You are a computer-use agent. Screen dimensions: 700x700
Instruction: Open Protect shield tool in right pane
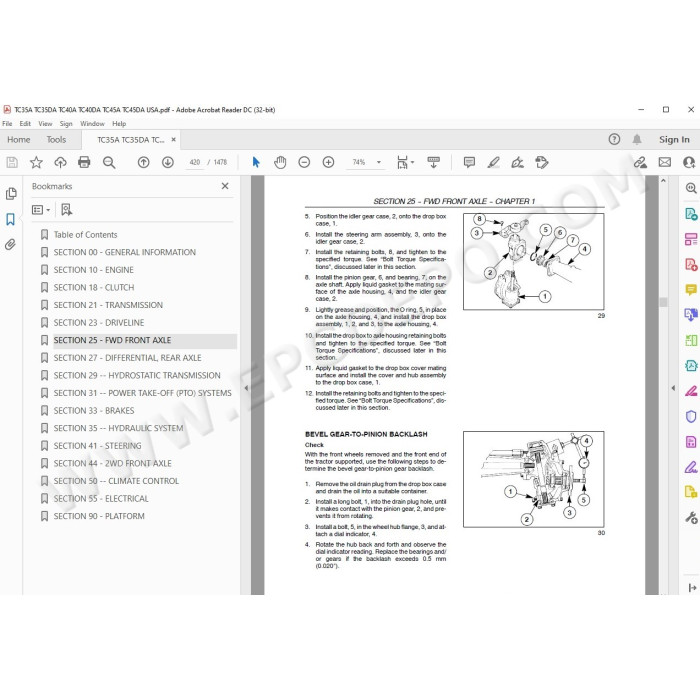(x=691, y=417)
